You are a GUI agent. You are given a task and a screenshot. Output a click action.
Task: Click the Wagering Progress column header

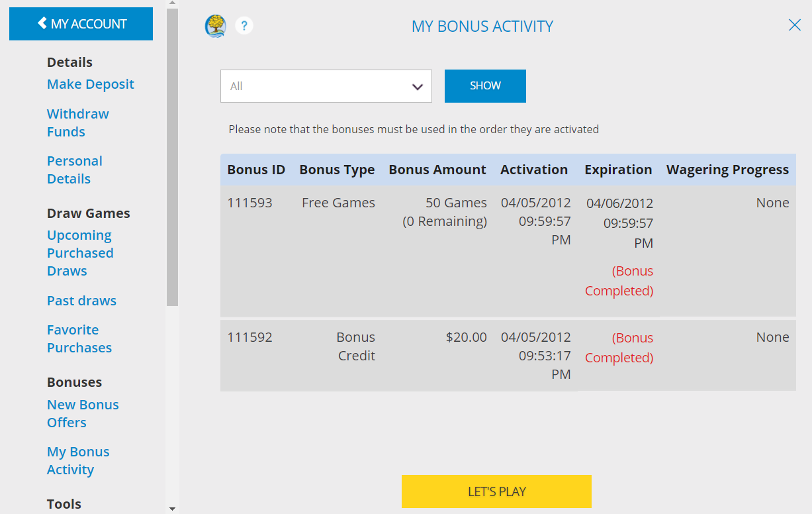click(x=727, y=170)
